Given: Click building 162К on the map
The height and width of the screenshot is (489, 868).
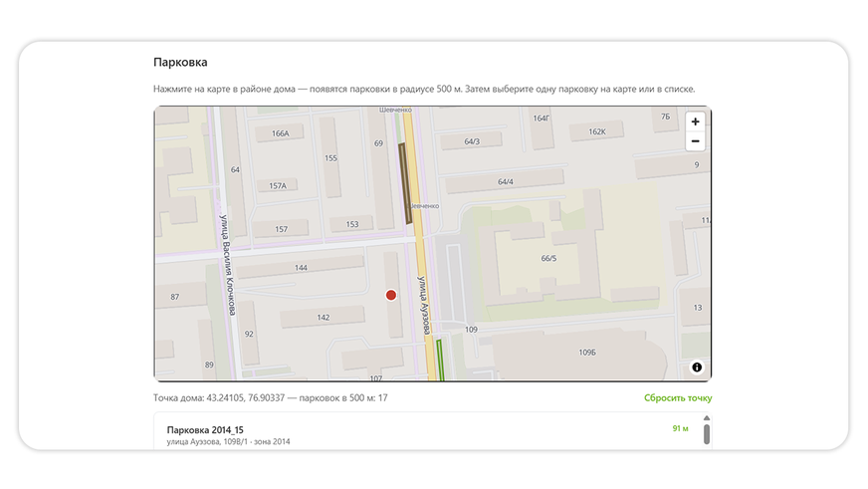Looking at the screenshot, I should [x=597, y=131].
